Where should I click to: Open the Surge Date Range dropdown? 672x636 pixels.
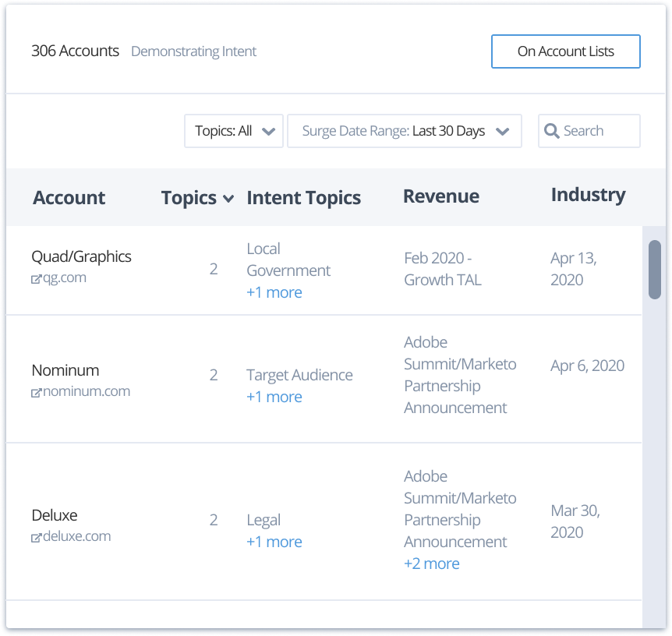tap(405, 130)
